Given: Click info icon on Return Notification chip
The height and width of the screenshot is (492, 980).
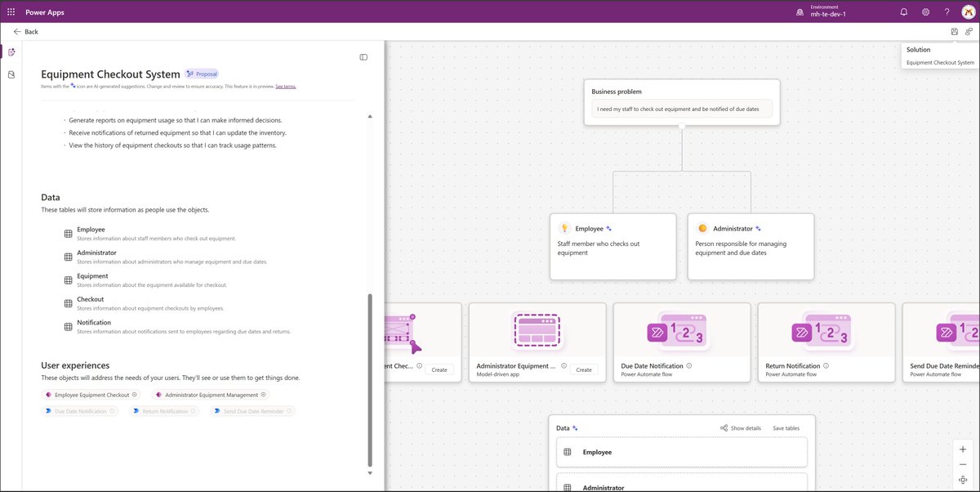Looking at the screenshot, I should point(194,411).
